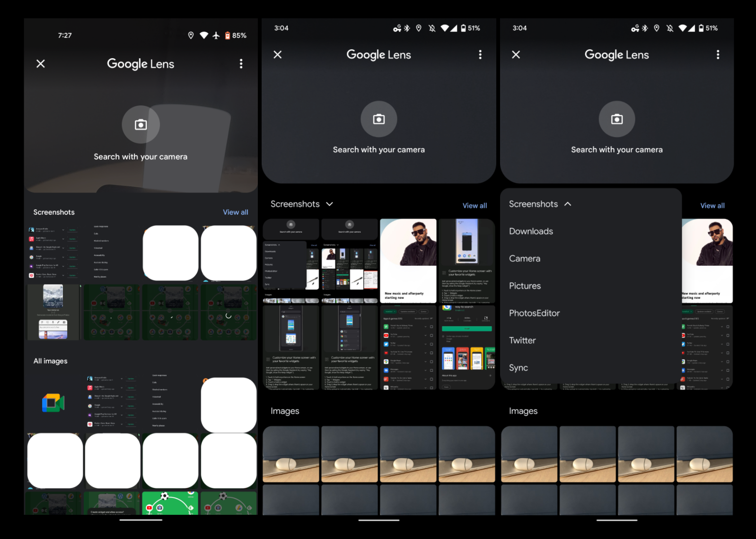Open the Pixel phone screenshot thumbnail in the middle screen

tap(467, 261)
